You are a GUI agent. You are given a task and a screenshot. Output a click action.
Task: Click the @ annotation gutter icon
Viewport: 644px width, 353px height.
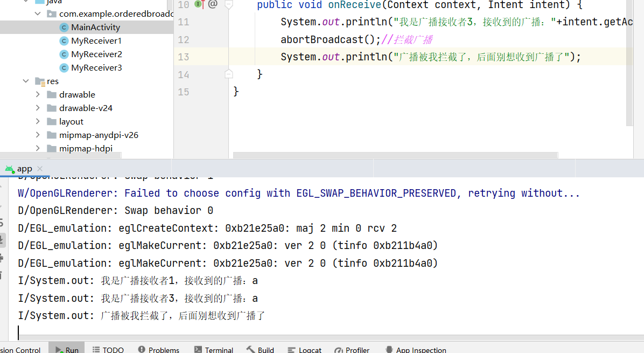[x=212, y=4]
